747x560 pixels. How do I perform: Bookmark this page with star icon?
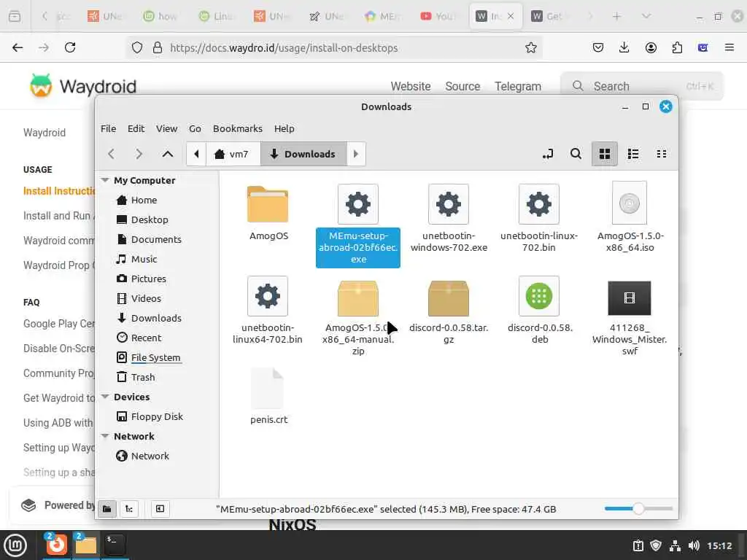[x=531, y=47]
